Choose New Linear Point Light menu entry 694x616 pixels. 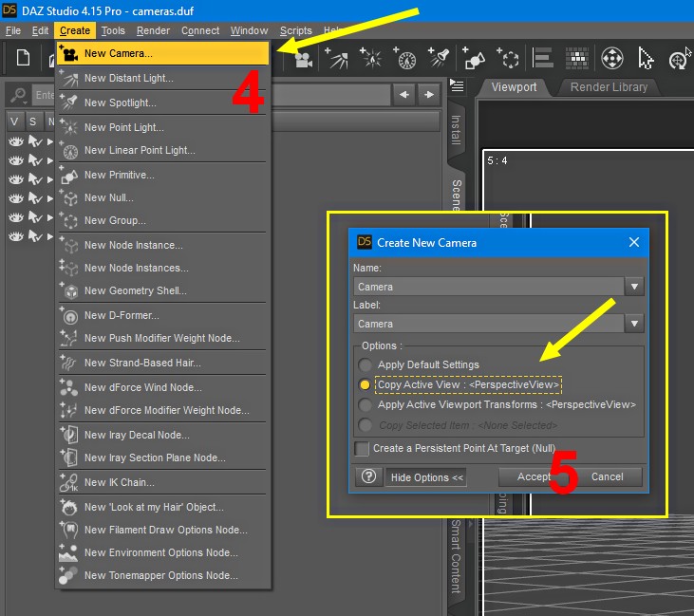pyautogui.click(x=163, y=151)
